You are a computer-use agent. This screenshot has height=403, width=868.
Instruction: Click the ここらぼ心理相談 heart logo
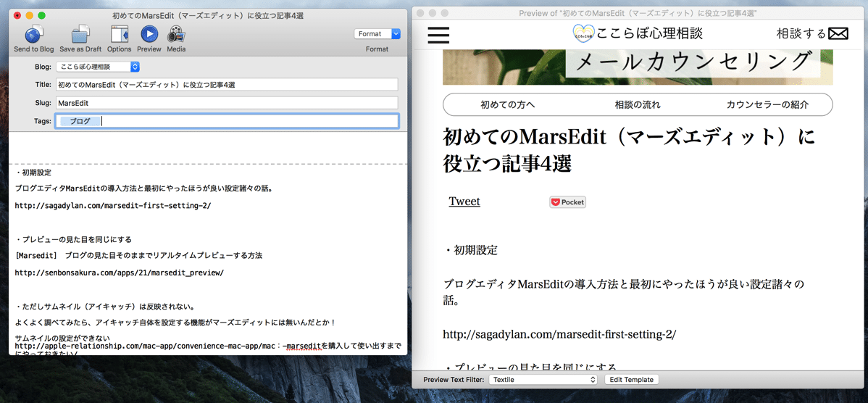tap(583, 34)
